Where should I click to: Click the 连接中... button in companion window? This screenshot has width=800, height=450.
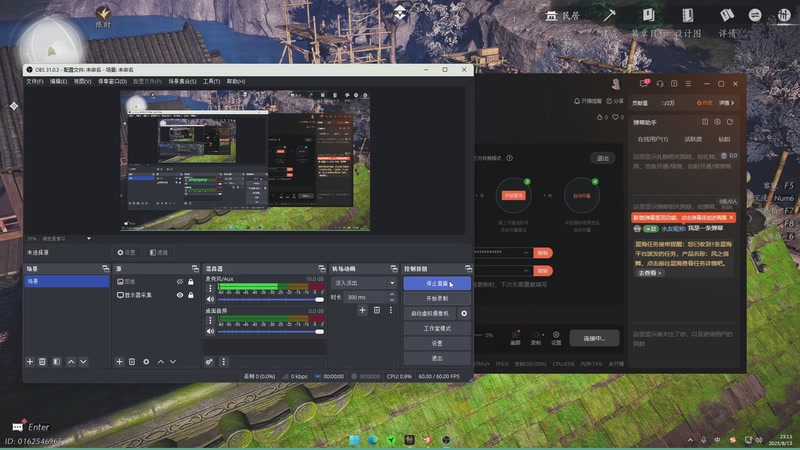coord(594,338)
